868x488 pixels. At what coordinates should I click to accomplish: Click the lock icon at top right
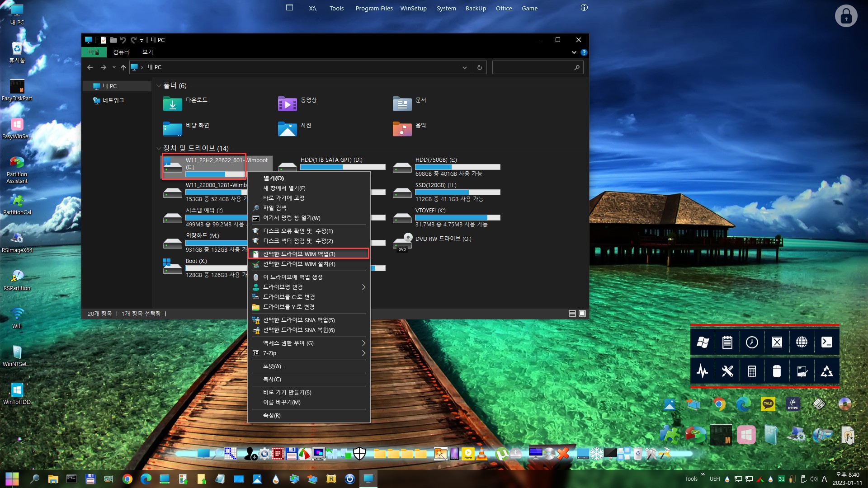tap(846, 16)
